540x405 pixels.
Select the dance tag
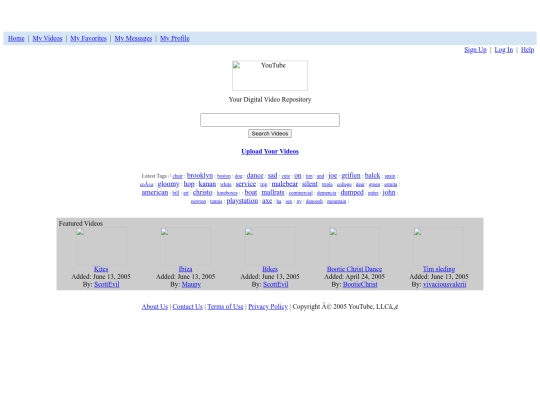pos(255,175)
